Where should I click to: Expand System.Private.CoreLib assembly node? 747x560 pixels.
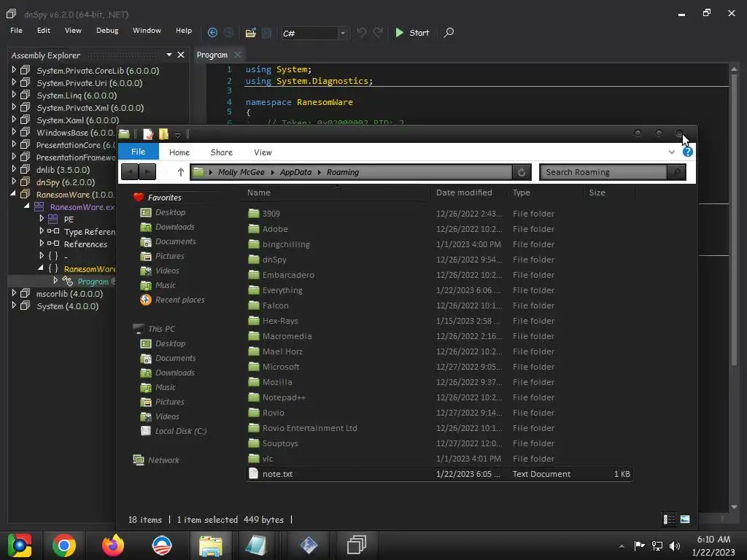tap(14, 70)
